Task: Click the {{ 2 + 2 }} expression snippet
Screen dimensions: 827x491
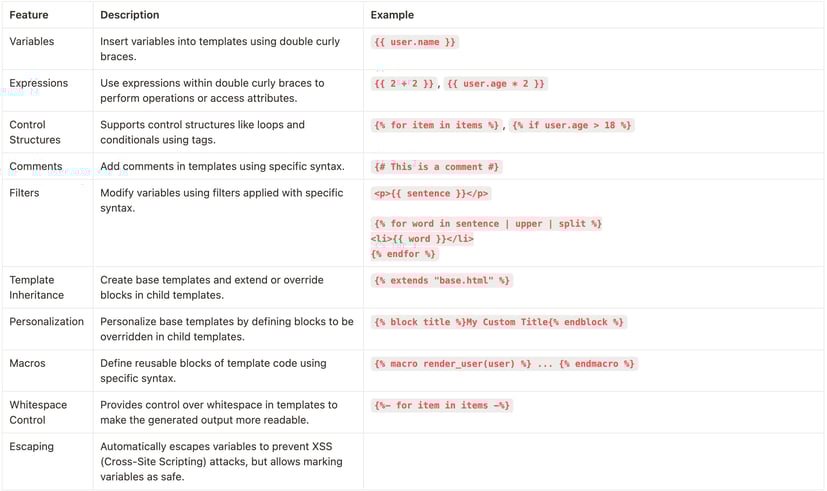Action: pyautogui.click(x=403, y=84)
